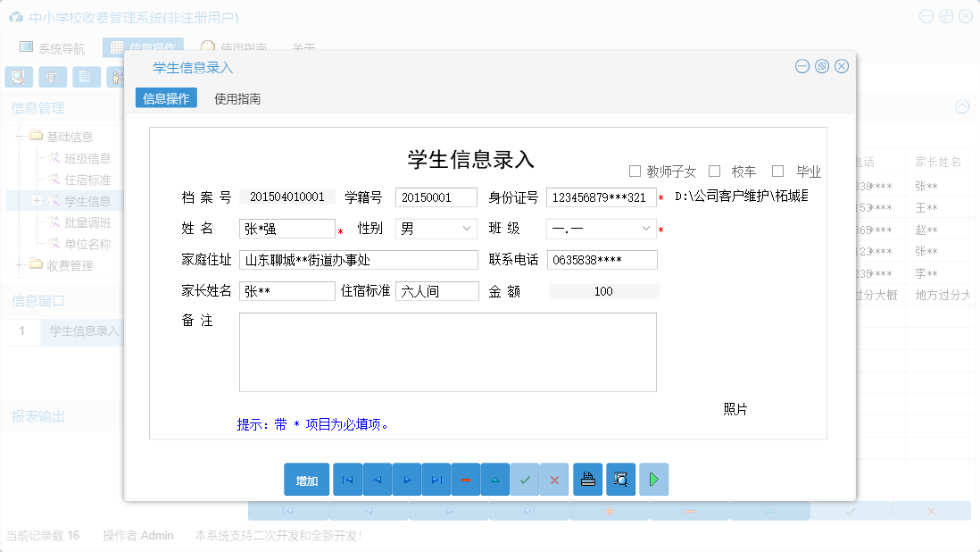Viewport: 980px width, 552px height.
Task: Run the query with the green arrow icon
Action: 653,480
